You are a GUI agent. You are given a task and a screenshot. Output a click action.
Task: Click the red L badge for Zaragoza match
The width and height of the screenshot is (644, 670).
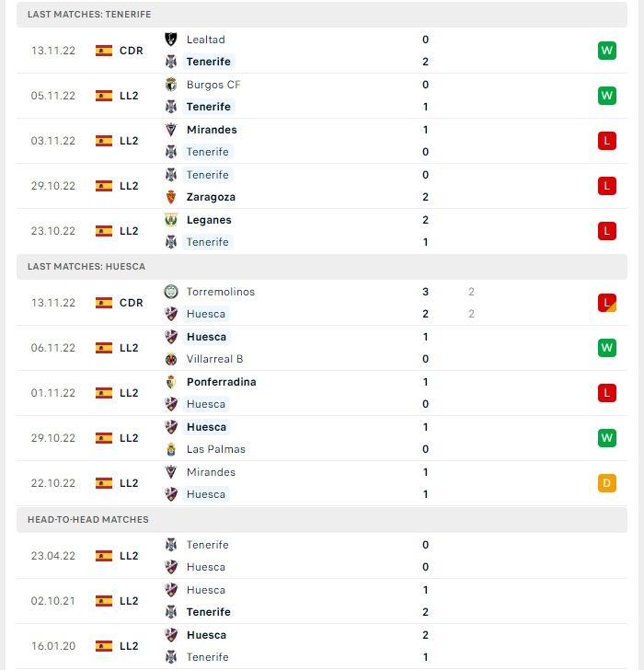coord(607,186)
